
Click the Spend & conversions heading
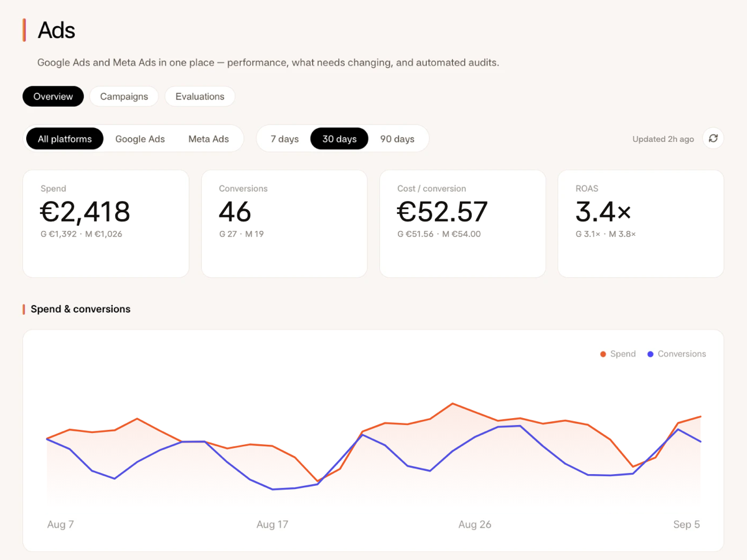pos(80,309)
